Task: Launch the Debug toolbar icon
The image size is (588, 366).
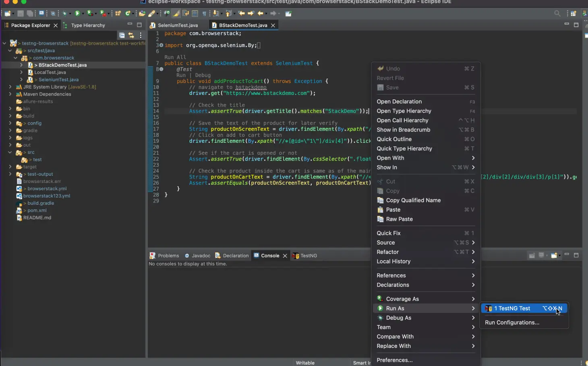Action: click(65, 13)
